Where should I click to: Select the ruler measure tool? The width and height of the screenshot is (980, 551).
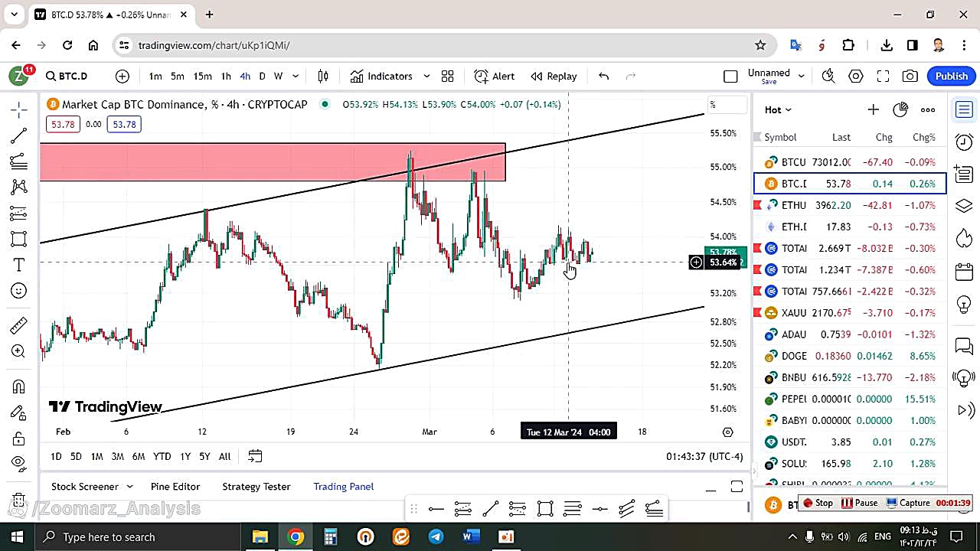[x=19, y=325]
